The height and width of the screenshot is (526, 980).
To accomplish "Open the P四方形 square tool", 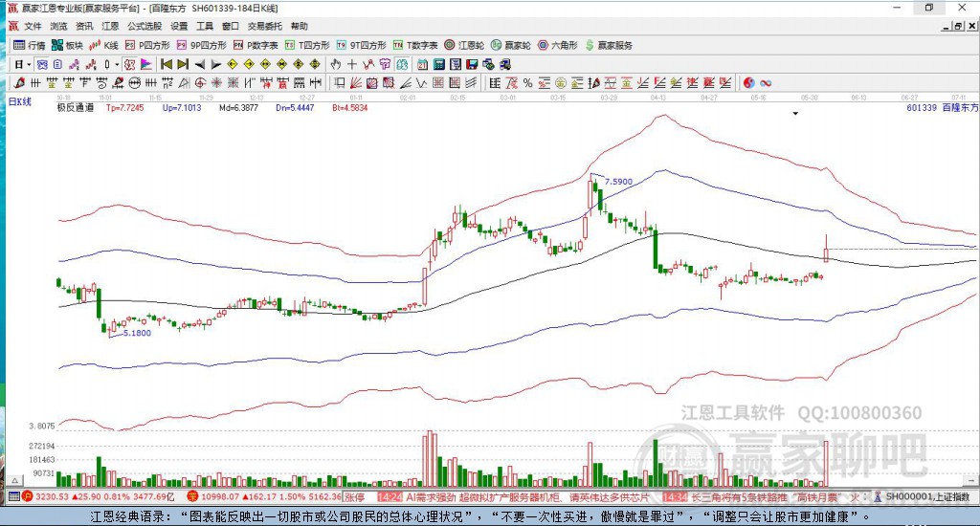I will coord(147,45).
